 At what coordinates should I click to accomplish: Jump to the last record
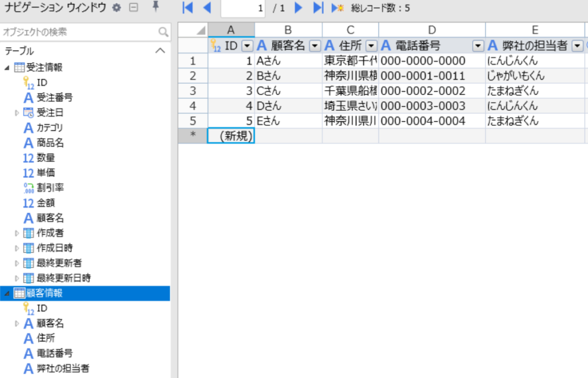pyautogui.click(x=318, y=7)
